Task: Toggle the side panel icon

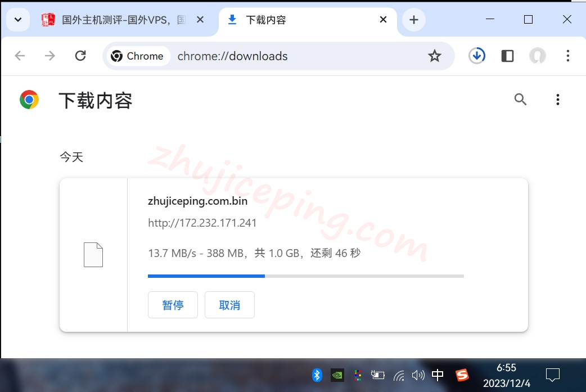Action: click(x=507, y=56)
